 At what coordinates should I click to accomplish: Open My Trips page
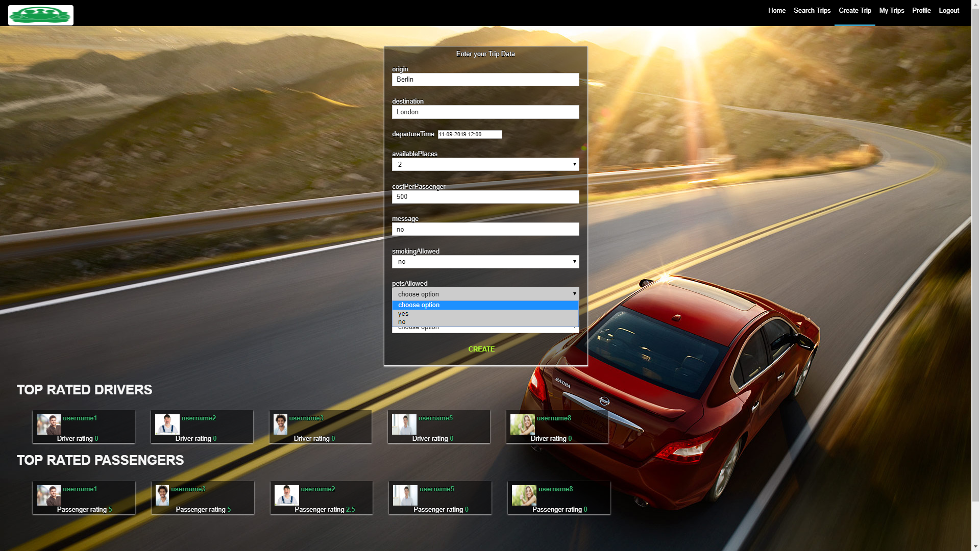coord(892,11)
